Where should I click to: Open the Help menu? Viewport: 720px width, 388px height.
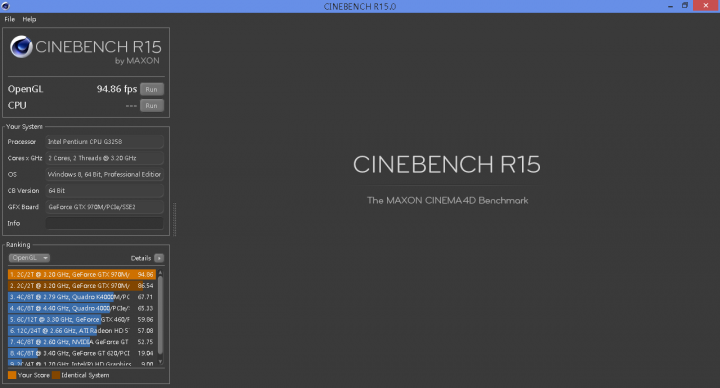tap(29, 19)
